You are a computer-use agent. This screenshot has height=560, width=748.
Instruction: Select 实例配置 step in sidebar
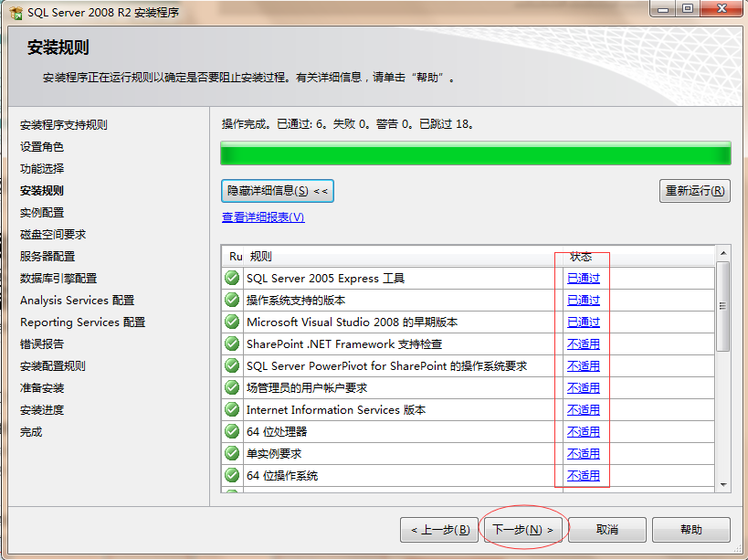coord(41,212)
